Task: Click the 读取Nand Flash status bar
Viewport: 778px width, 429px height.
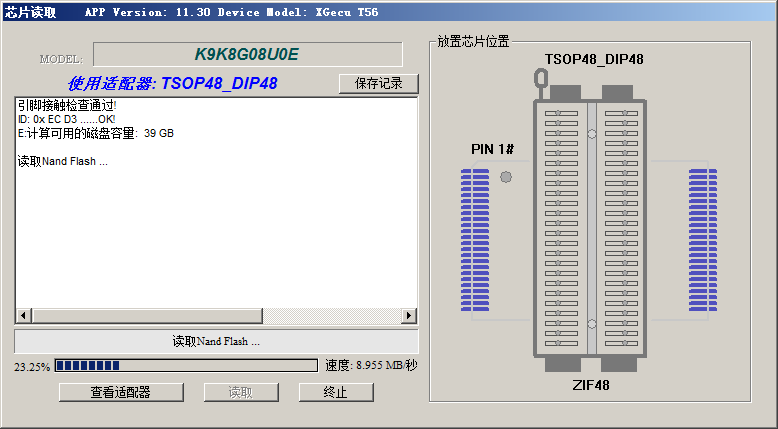Action: click(216, 341)
